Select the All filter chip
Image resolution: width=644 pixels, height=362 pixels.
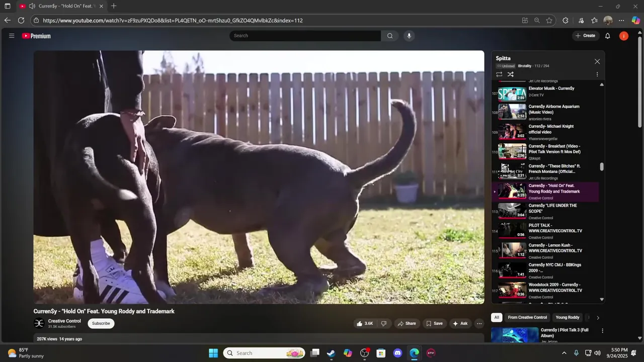[x=497, y=317]
